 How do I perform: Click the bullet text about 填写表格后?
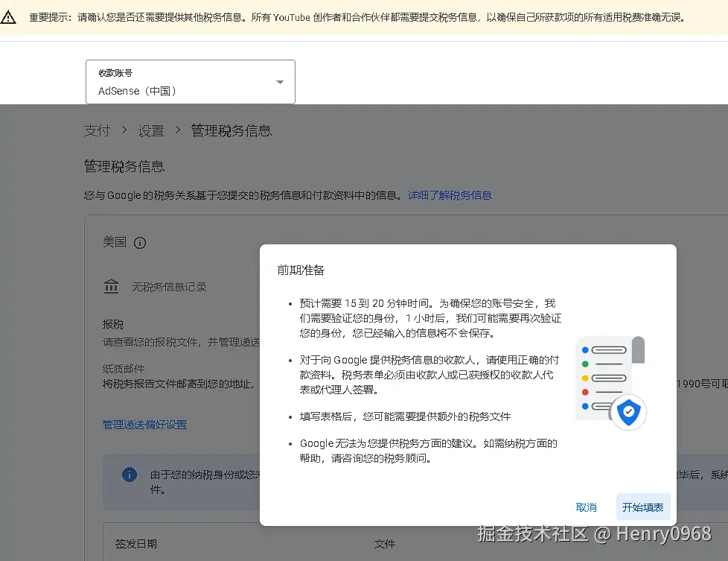[x=406, y=416]
